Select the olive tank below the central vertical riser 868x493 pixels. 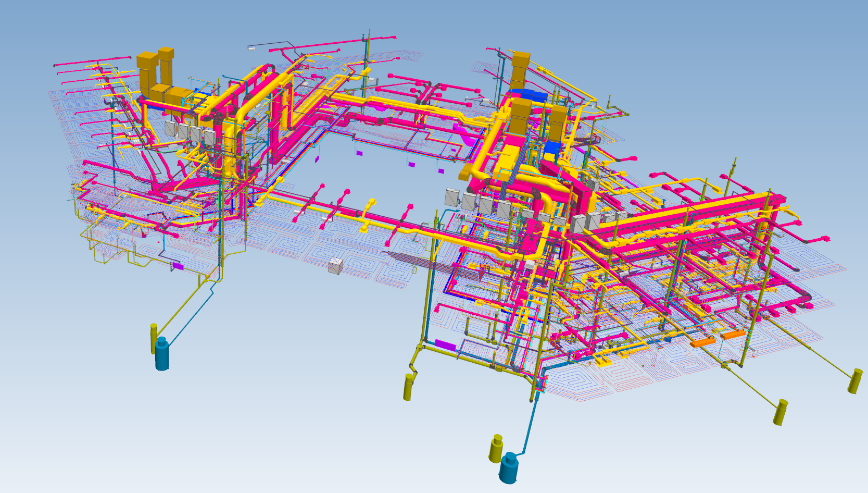[408, 387]
